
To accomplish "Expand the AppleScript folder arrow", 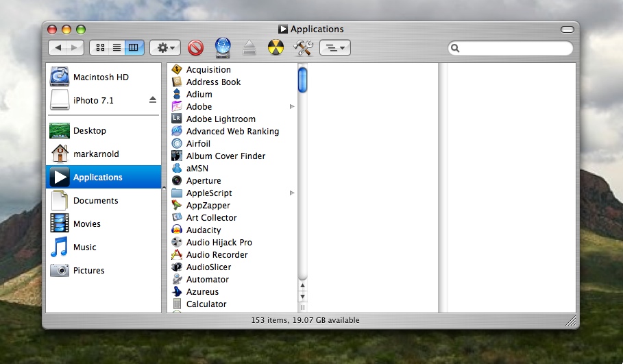I will (x=292, y=193).
